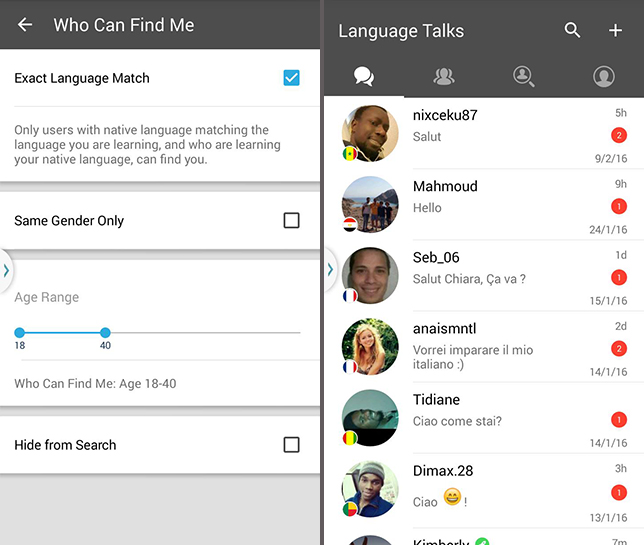The height and width of the screenshot is (545, 644).
Task: Tap Tidiane's avatar picture
Action: tap(370, 418)
